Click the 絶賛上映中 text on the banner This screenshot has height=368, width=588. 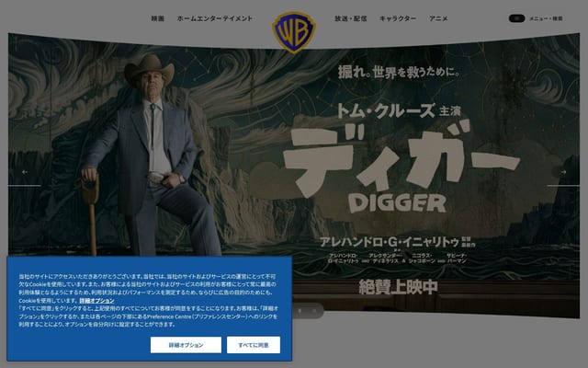398,287
